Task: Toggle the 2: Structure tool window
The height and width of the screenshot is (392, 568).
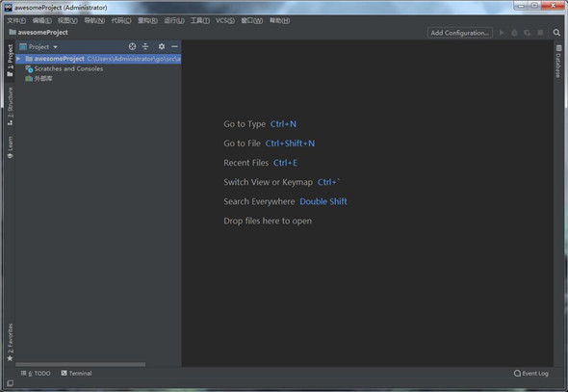Action: point(11,107)
